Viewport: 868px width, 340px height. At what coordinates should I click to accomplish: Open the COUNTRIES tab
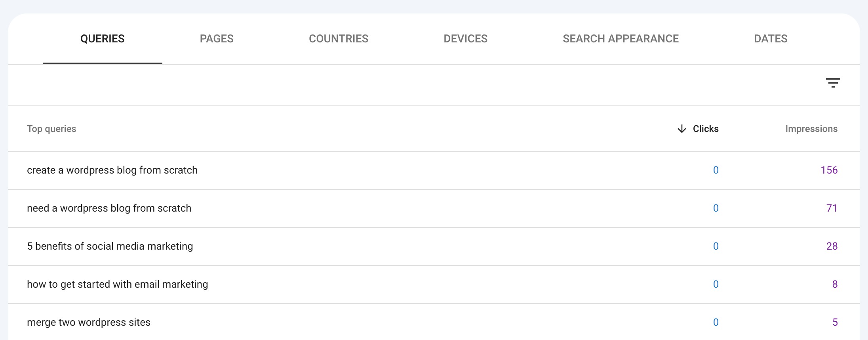(339, 38)
